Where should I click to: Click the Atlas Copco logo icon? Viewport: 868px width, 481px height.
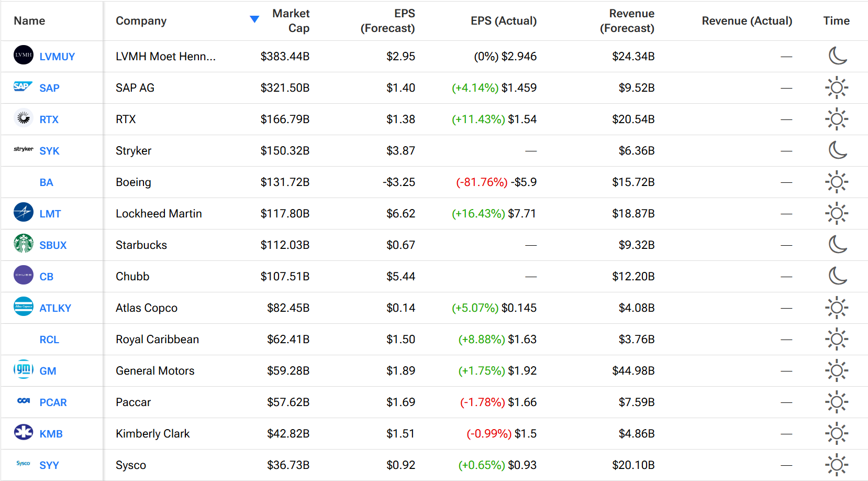24,307
